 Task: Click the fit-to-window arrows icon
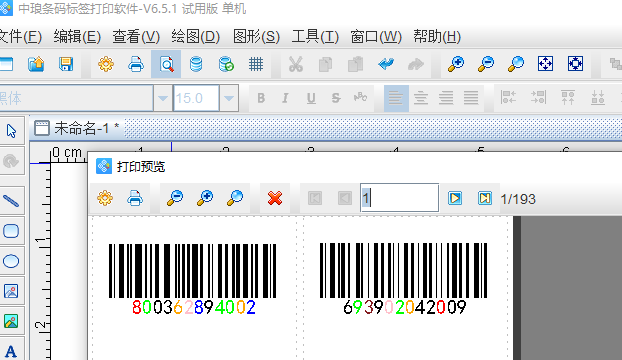[545, 63]
